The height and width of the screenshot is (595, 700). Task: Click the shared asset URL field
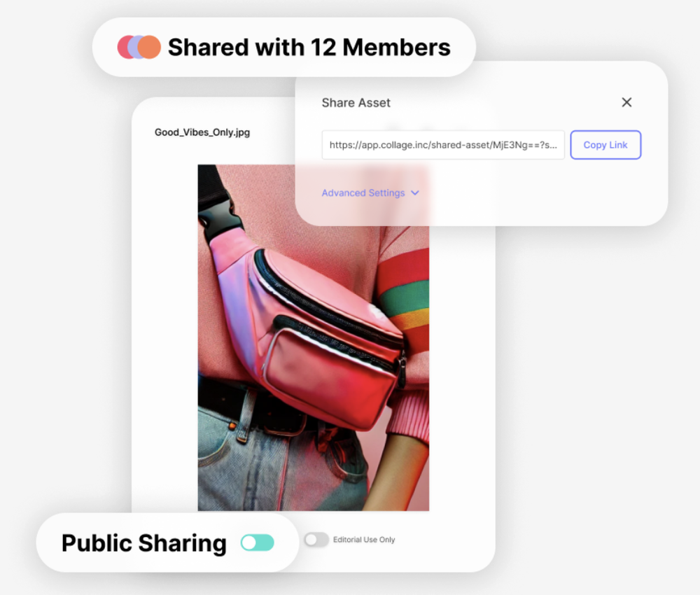443,145
